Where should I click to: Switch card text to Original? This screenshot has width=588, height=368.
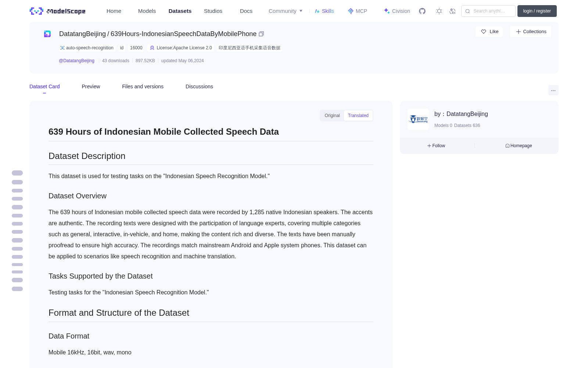[332, 116]
